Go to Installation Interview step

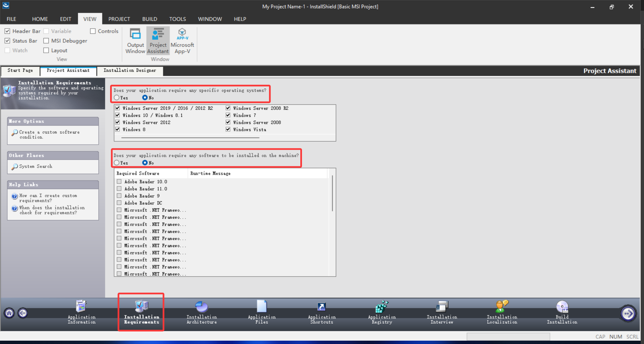pos(442,312)
